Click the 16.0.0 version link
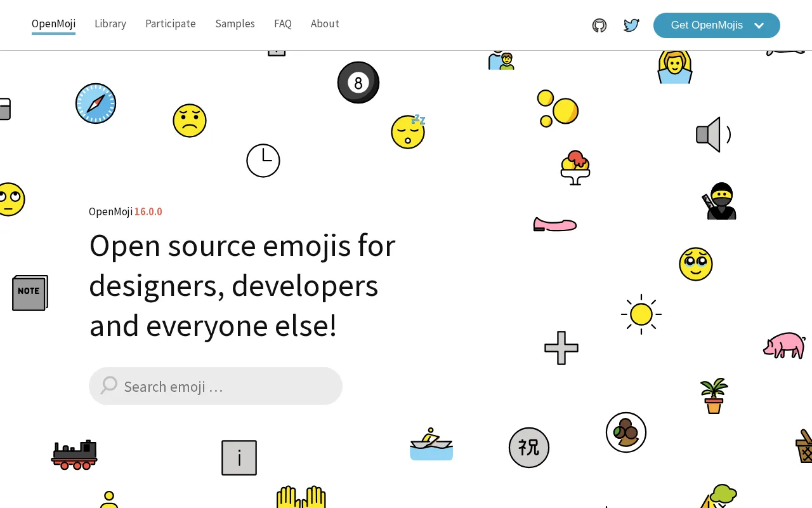 click(148, 212)
